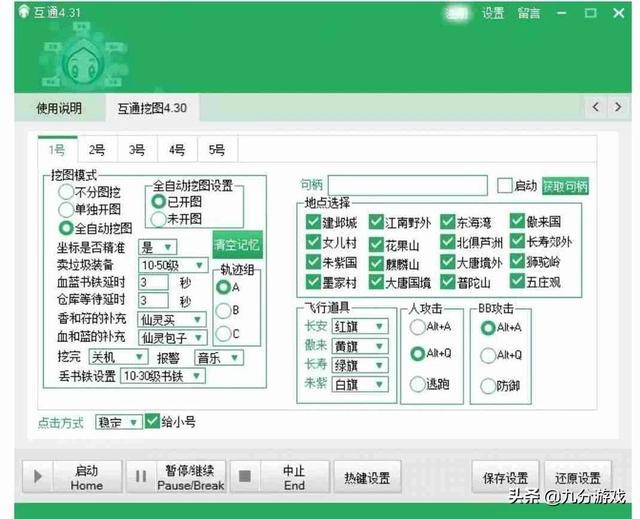Open the 报警 sound dropdown
The image size is (640, 519).
[219, 358]
